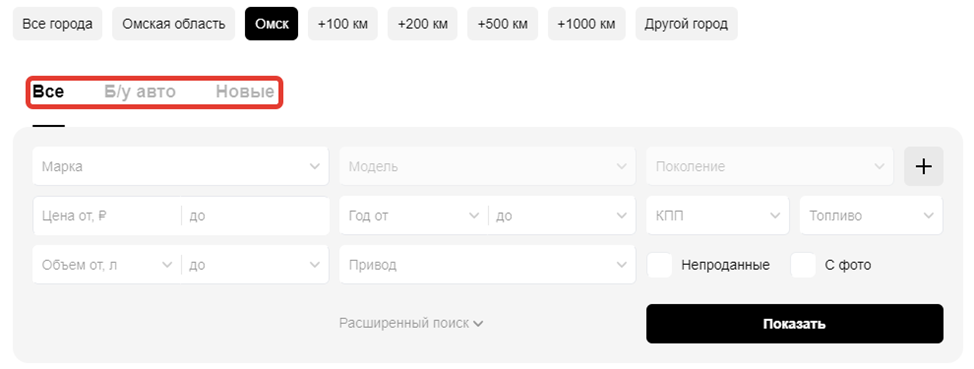The width and height of the screenshot is (974, 369).
Task: Enable the Непроданные checkbox
Action: pos(660,265)
